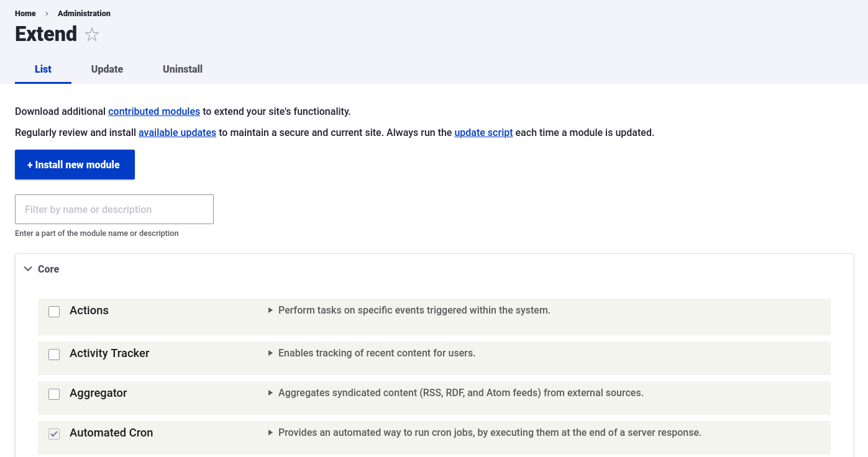
Task: Expand the Activity Tracker description triangle
Action: click(270, 353)
